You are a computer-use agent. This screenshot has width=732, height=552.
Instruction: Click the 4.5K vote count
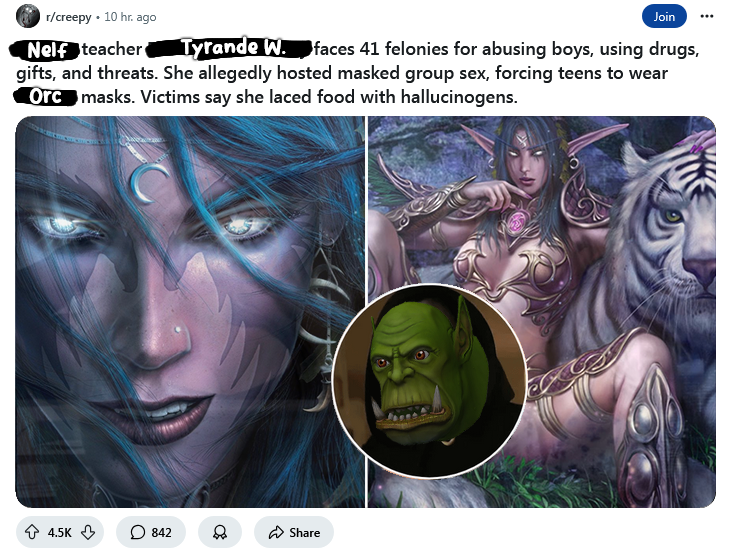(x=60, y=532)
